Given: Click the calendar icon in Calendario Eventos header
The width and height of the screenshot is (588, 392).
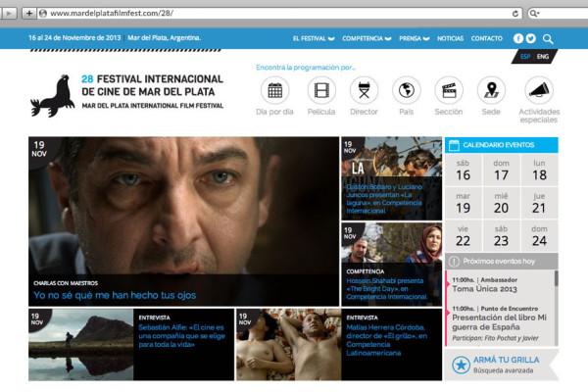Looking at the screenshot, I should pos(454,145).
